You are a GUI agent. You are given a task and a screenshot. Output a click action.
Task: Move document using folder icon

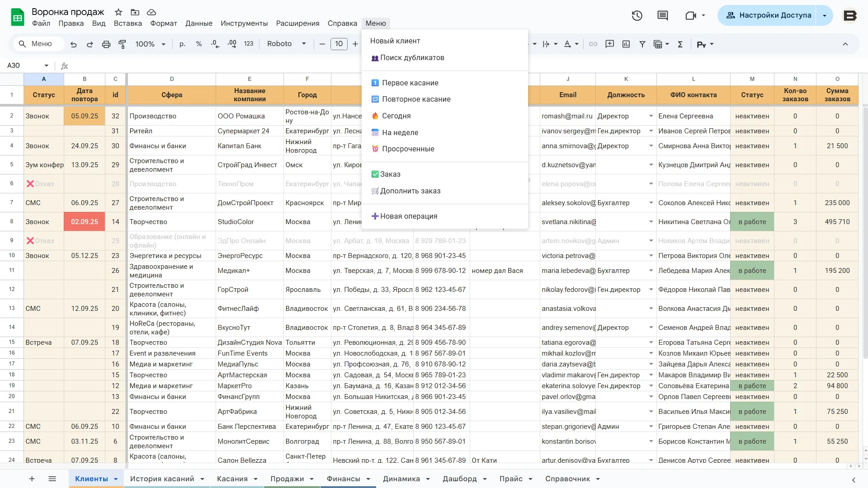[x=135, y=12]
